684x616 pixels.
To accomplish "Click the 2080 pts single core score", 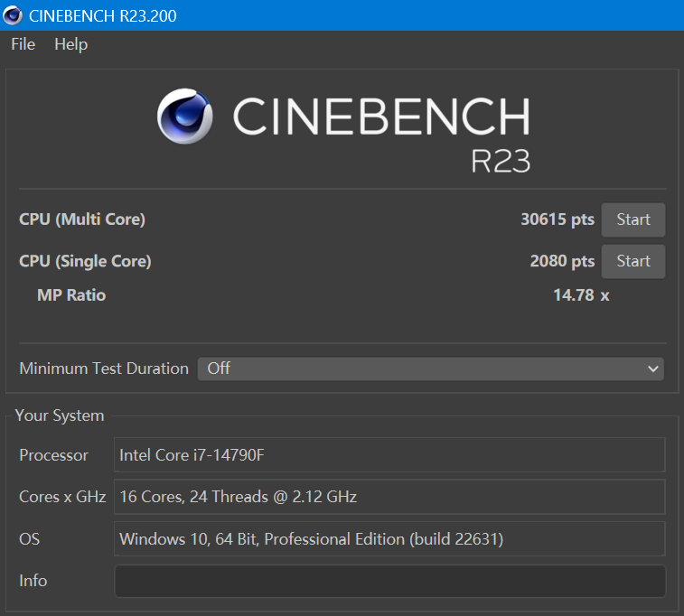I will click(x=562, y=261).
